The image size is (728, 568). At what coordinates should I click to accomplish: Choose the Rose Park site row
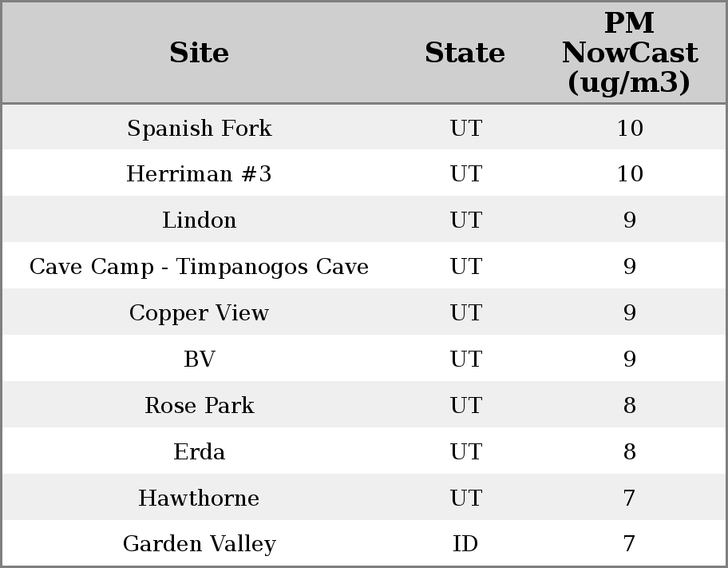[199, 406]
